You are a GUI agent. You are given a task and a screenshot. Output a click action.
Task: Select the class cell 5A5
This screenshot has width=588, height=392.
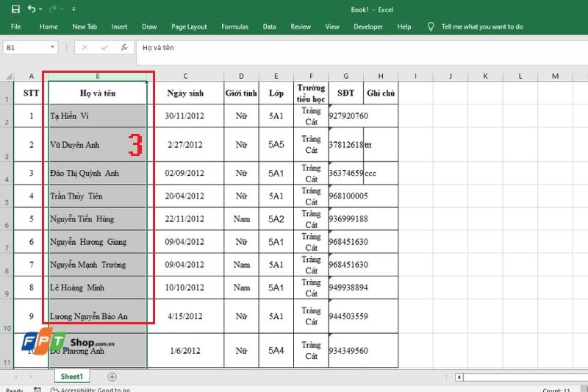276,144
